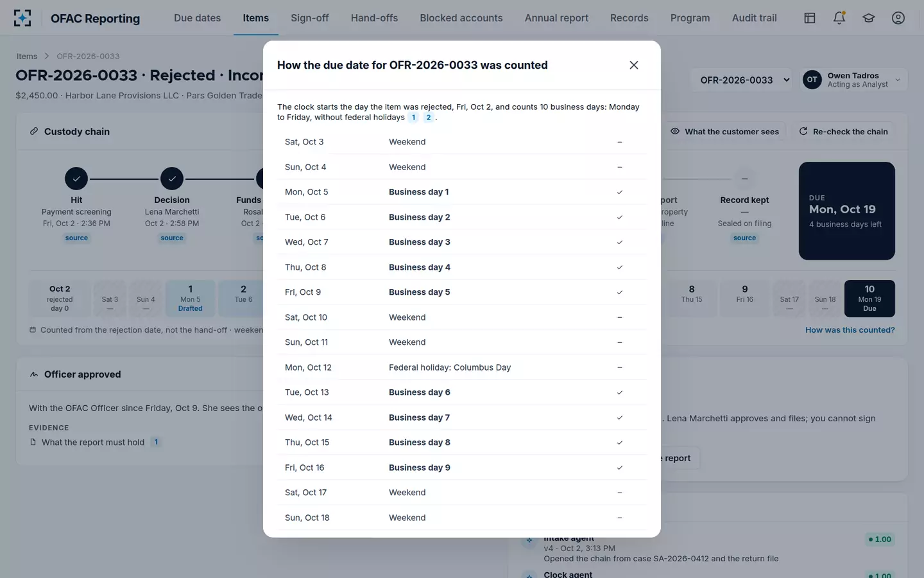The height and width of the screenshot is (578, 924).
Task: Go to the Blocked accounts tab
Action: [461, 18]
